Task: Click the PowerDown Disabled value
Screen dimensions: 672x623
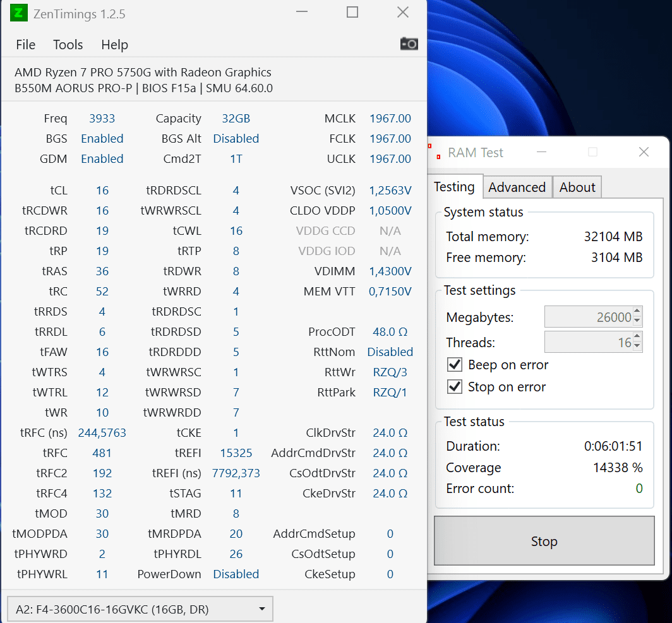Action: (x=236, y=574)
